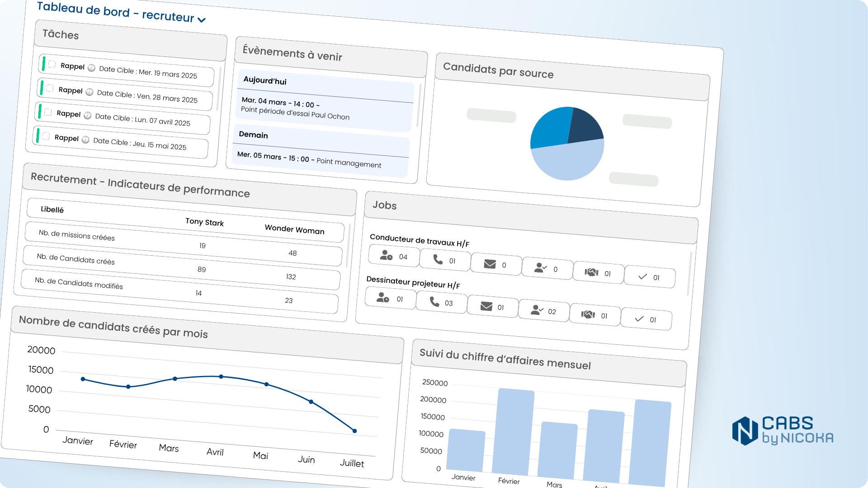Image resolution: width=868 pixels, height=488 pixels.
Task: Click the value 132 in the indicators table
Action: 291,277
